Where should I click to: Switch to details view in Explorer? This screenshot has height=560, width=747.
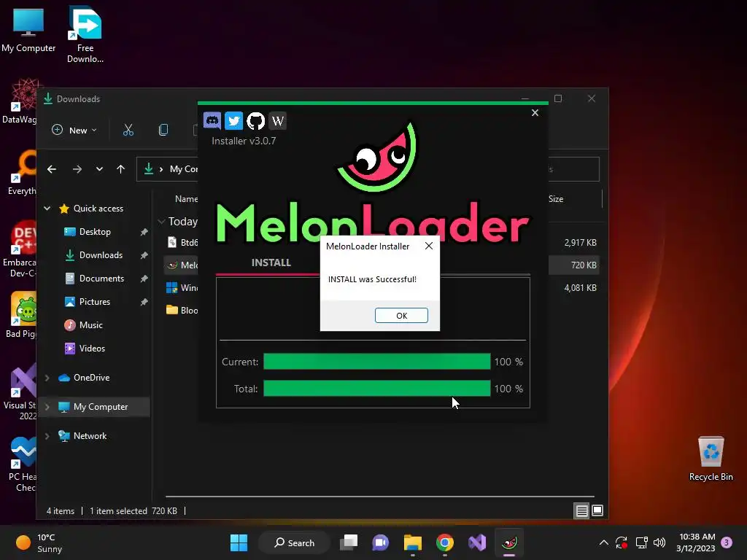[x=581, y=511]
